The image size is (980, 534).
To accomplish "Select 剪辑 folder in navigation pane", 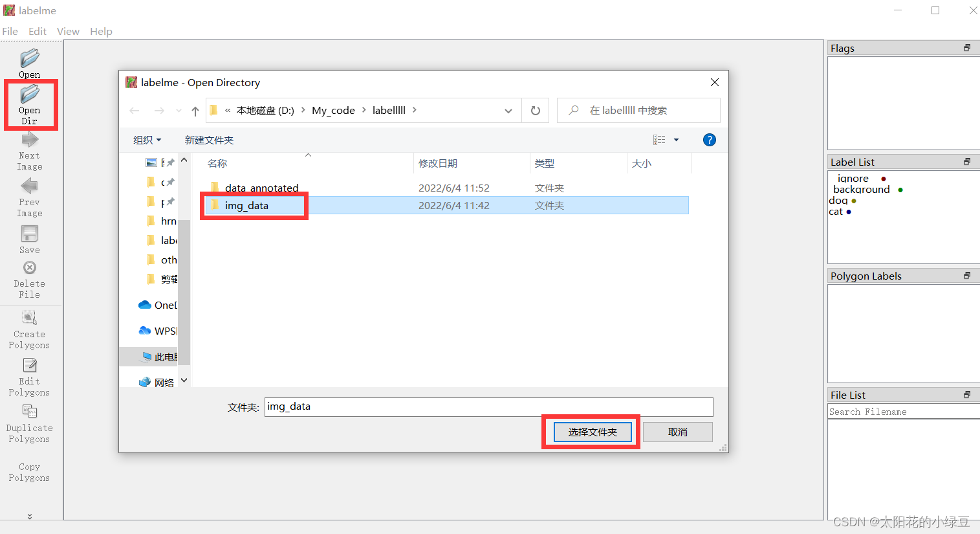I will 162,279.
